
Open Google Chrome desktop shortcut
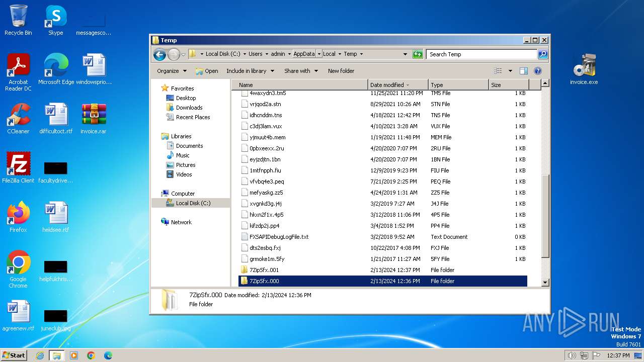click(x=18, y=269)
